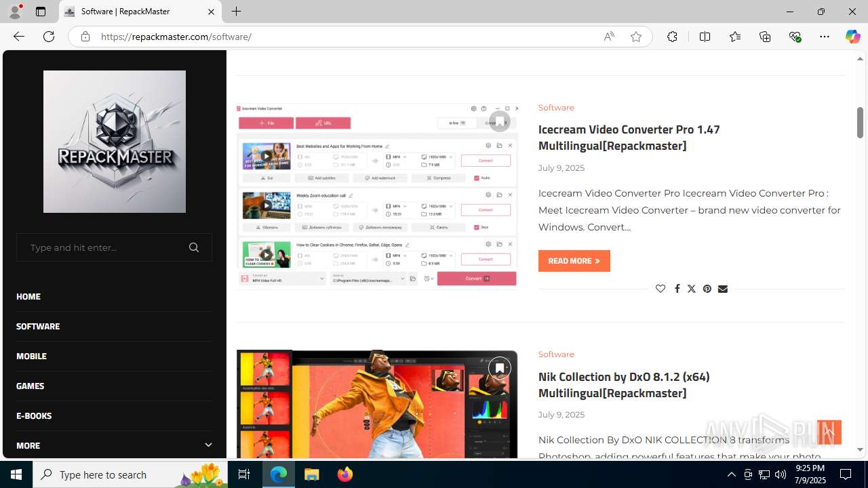
Task: Open a new tab
Action: tap(236, 12)
